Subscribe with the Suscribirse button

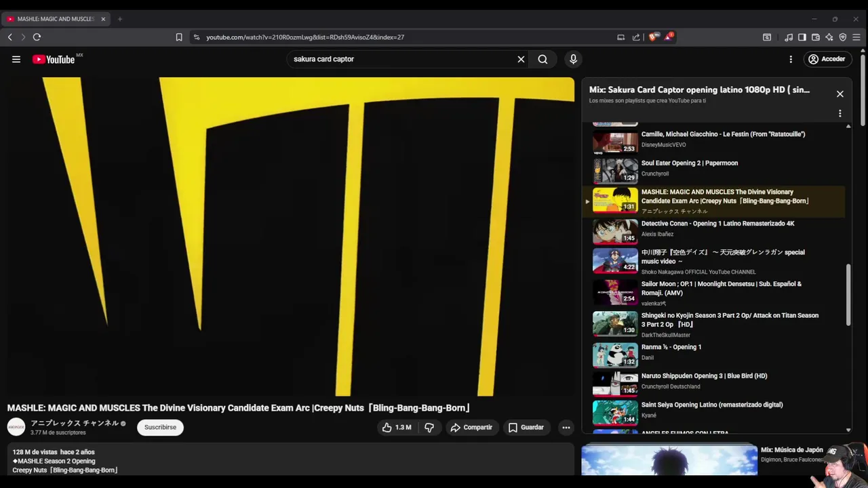coord(160,427)
